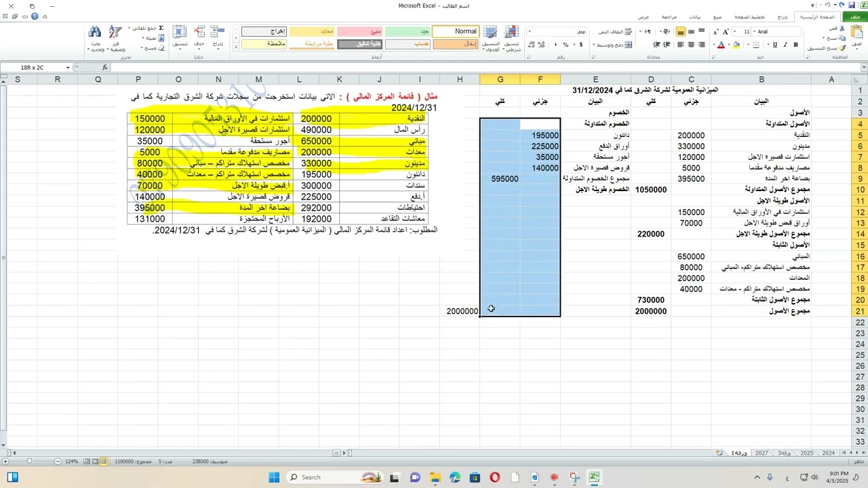Viewport: 868px width, 488px height.
Task: Toggle Bold formatting
Action: click(x=795, y=45)
